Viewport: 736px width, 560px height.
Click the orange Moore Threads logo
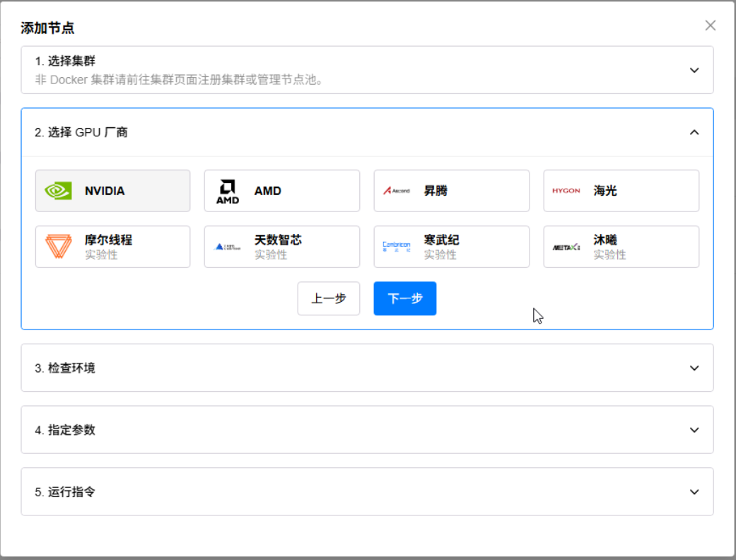(x=58, y=247)
